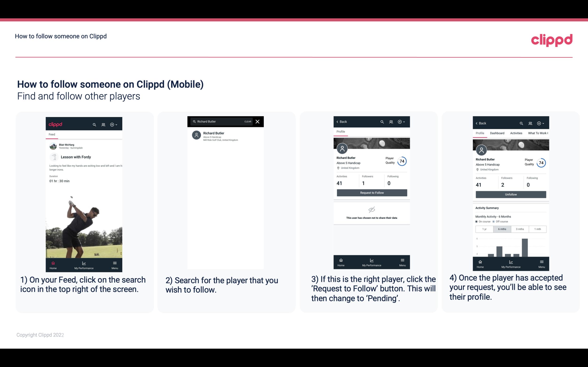Click the search icon on Feed screen
Screen dimensions: 588x367
(x=94, y=124)
